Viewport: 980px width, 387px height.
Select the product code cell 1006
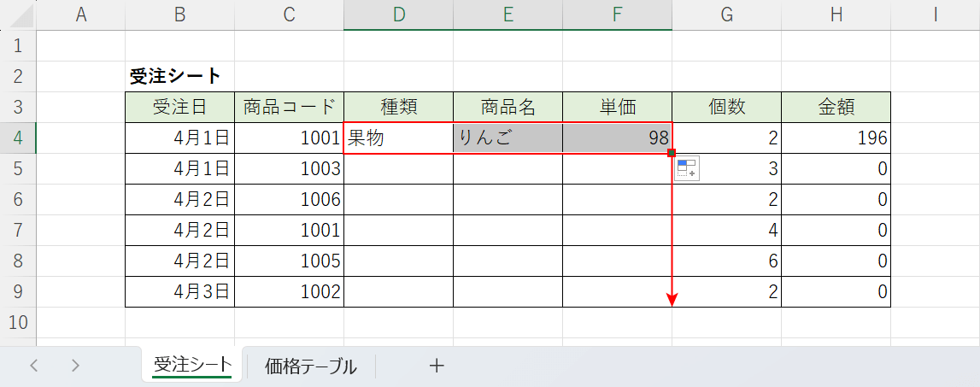coord(289,200)
